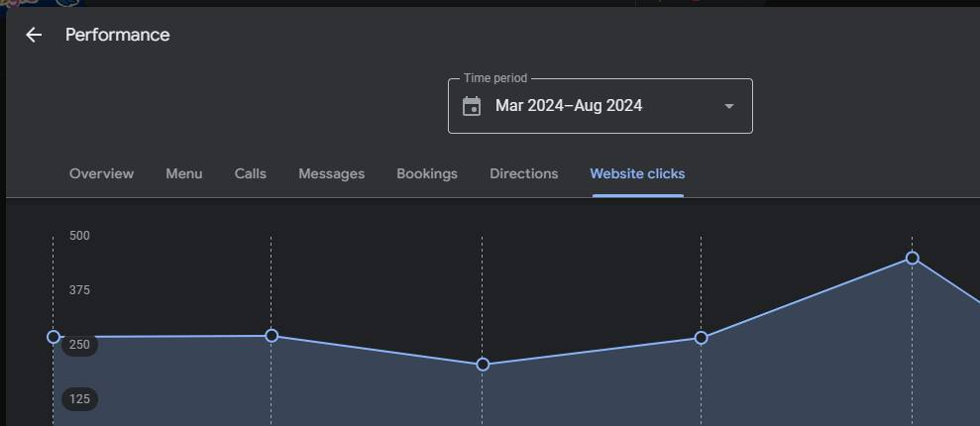The image size is (980, 426).
Task: Click the lowest data point on the chart
Action: tap(483, 365)
